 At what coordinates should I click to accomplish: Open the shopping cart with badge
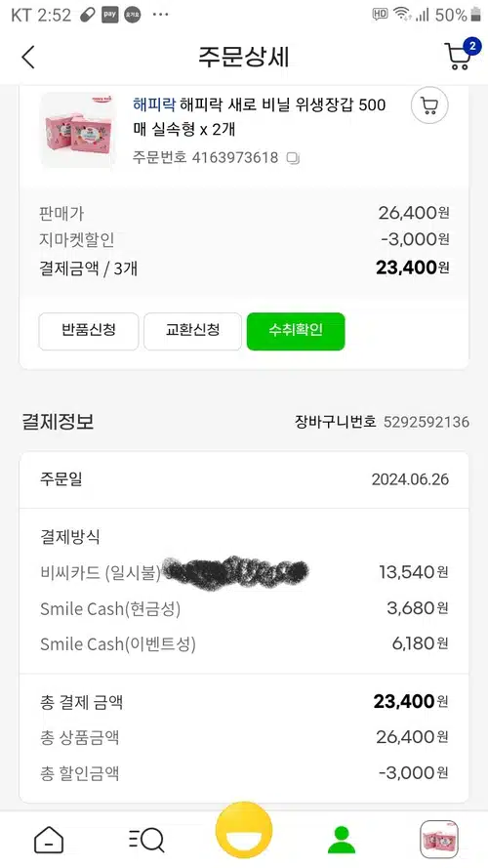pyautogui.click(x=462, y=55)
